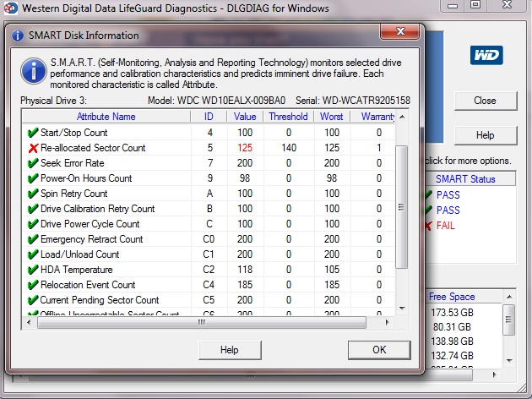Click the Help button in the main window

(x=486, y=135)
